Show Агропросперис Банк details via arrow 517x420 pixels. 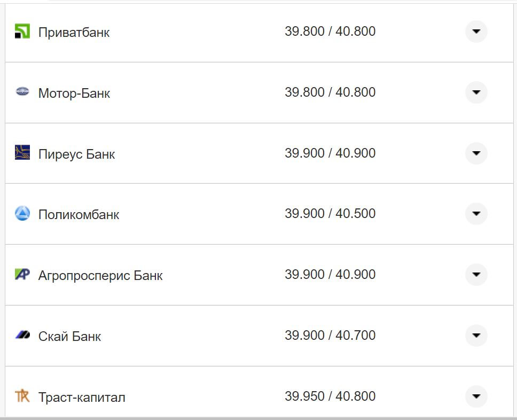tap(476, 275)
